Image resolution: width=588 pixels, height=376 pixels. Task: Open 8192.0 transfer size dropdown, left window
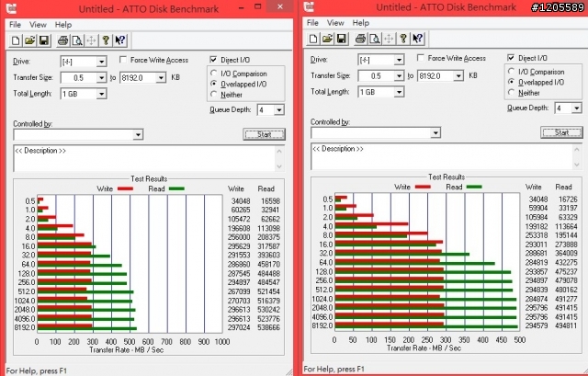pos(161,78)
